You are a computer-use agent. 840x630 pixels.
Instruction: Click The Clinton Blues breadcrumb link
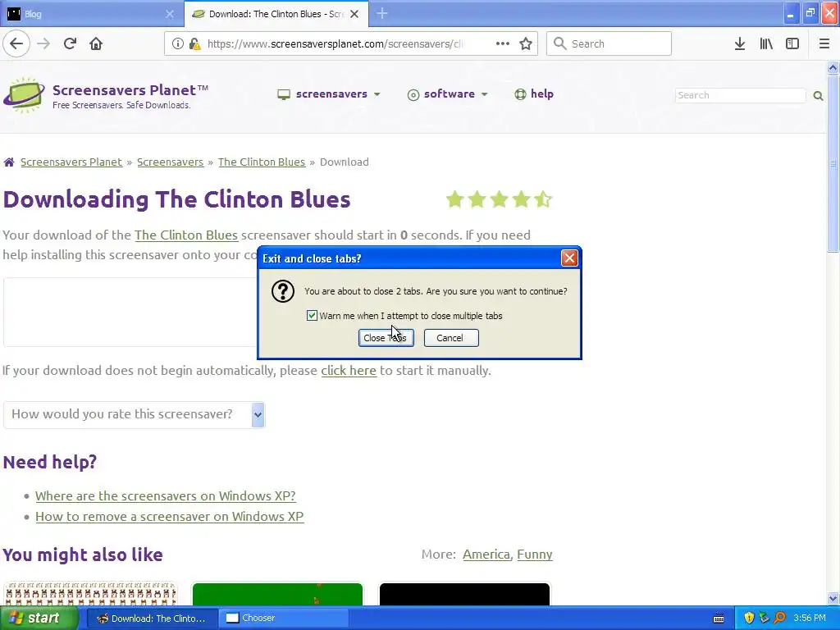pyautogui.click(x=262, y=162)
